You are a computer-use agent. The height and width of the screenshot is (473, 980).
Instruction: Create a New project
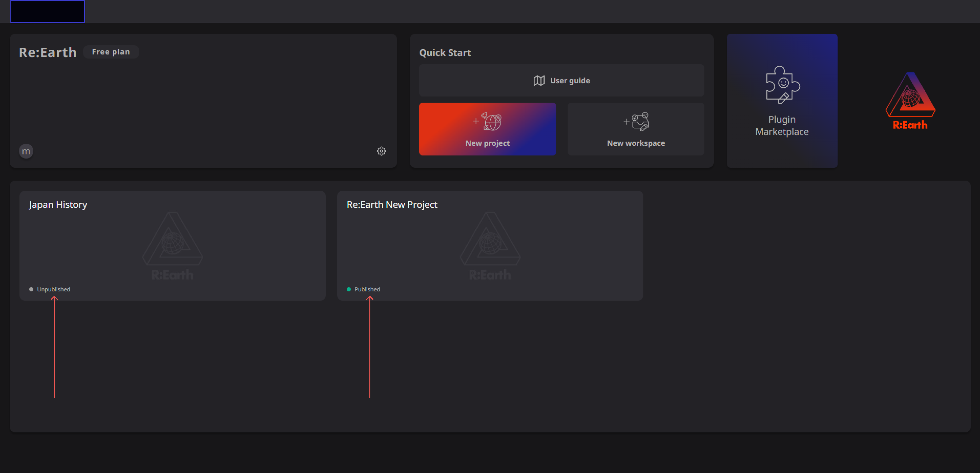[487, 129]
